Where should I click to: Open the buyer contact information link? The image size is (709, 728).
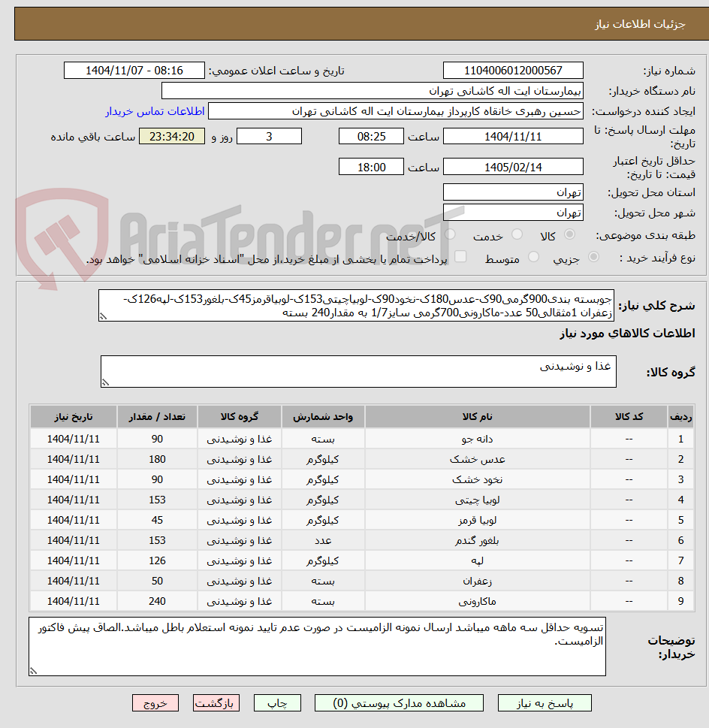pyautogui.click(x=155, y=111)
